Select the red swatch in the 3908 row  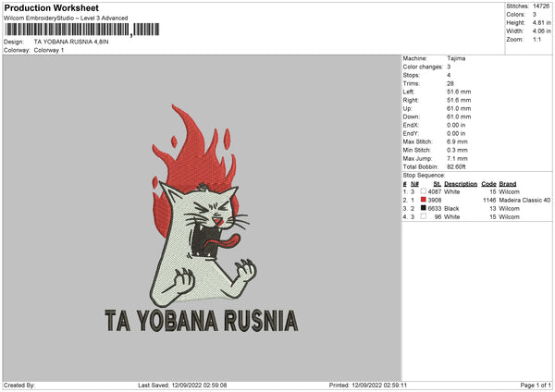[423, 200]
